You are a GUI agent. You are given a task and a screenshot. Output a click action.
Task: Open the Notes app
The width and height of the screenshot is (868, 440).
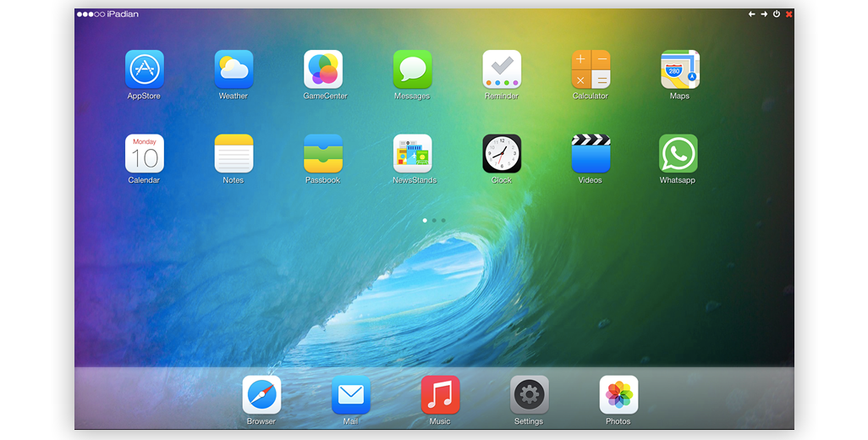pos(233,153)
